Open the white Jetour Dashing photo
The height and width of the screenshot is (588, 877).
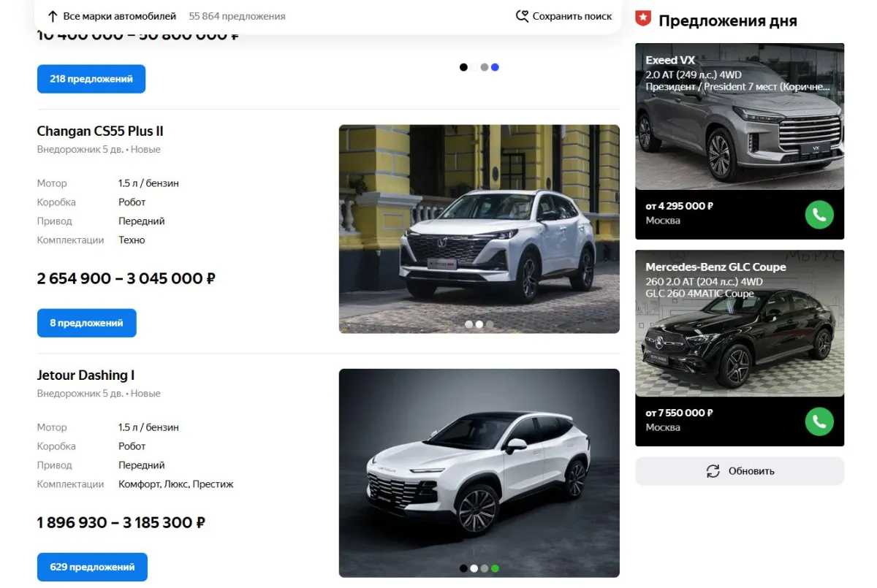[x=479, y=473]
